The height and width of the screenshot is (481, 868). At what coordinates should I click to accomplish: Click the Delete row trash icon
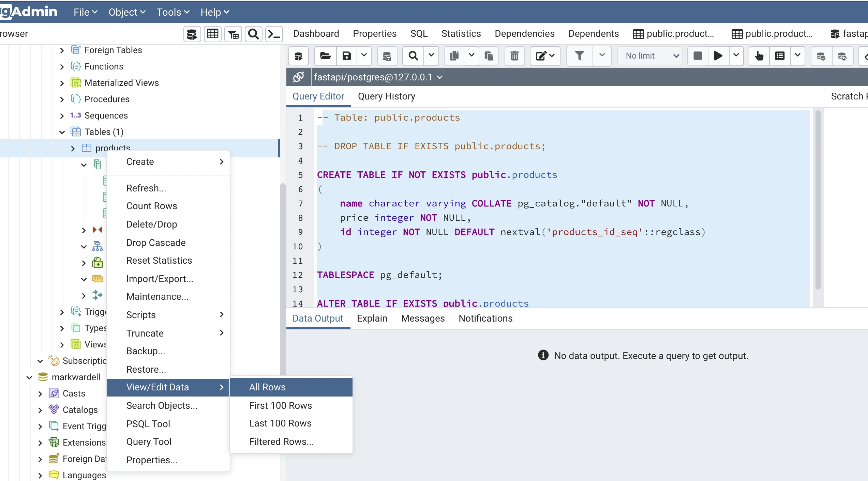(x=514, y=56)
